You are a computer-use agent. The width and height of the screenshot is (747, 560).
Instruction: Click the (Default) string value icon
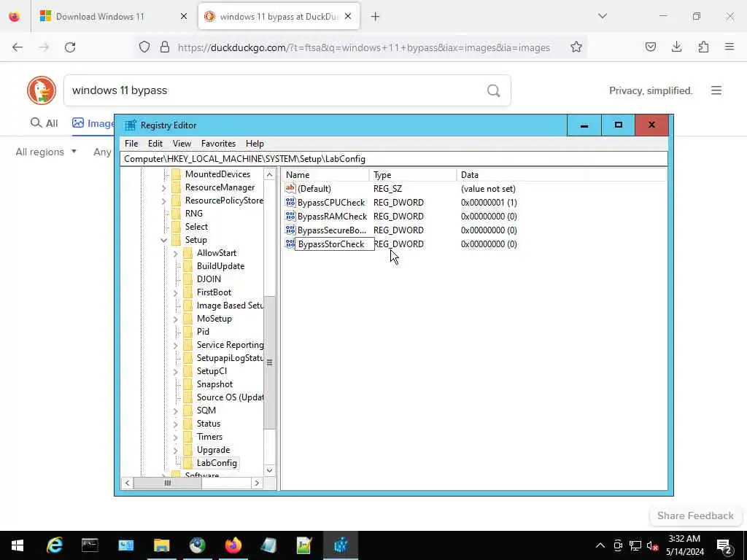[290, 189]
